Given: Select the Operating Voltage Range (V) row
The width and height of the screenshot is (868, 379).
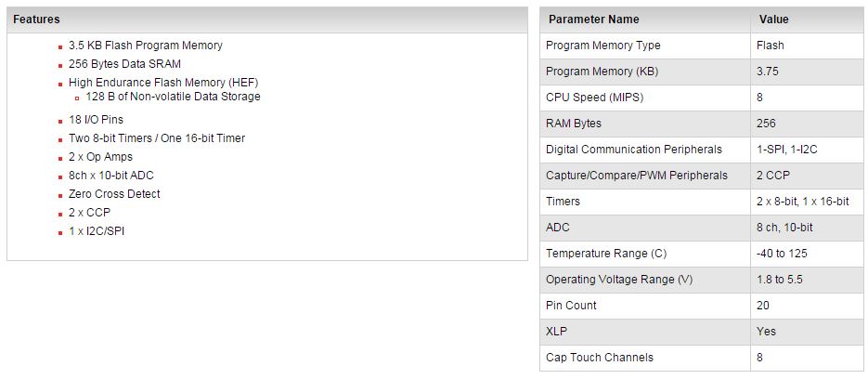Looking at the screenshot, I should [x=702, y=280].
